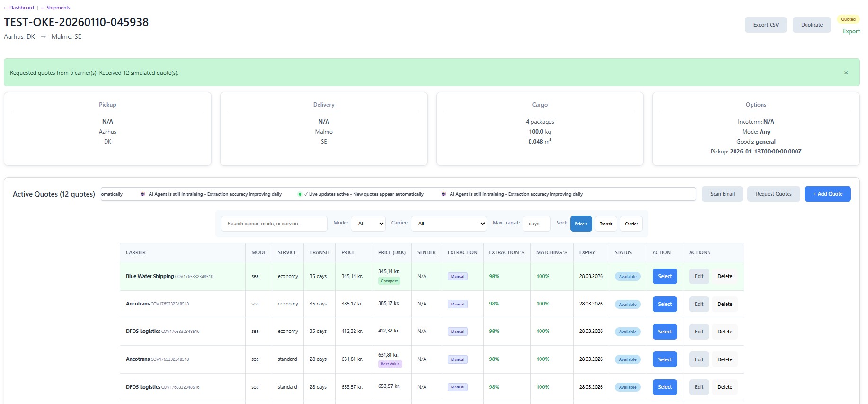Click the Request Quotes button
The height and width of the screenshot is (404, 868).
pos(773,194)
